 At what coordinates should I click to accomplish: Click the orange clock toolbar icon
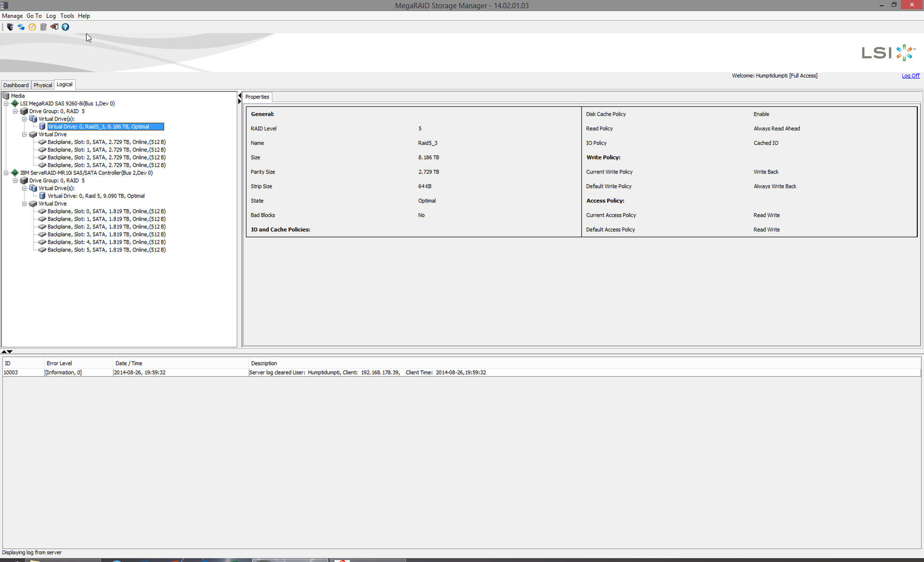coord(32,27)
